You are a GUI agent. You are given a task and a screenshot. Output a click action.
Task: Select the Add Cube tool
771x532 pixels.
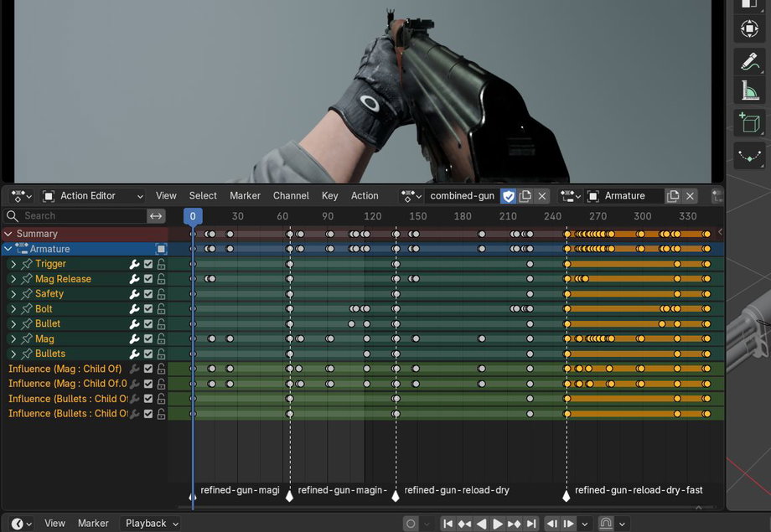click(749, 122)
